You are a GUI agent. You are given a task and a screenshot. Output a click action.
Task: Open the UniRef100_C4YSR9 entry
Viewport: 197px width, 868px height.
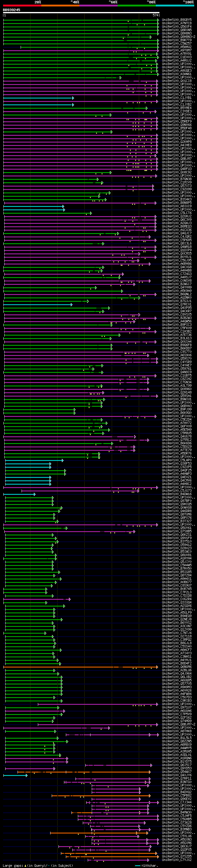[177, 362]
